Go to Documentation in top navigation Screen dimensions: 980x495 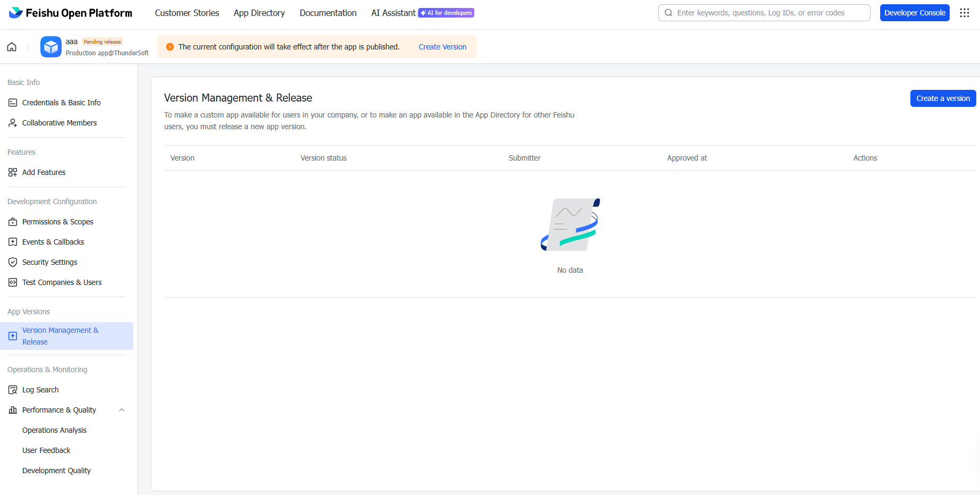(328, 13)
